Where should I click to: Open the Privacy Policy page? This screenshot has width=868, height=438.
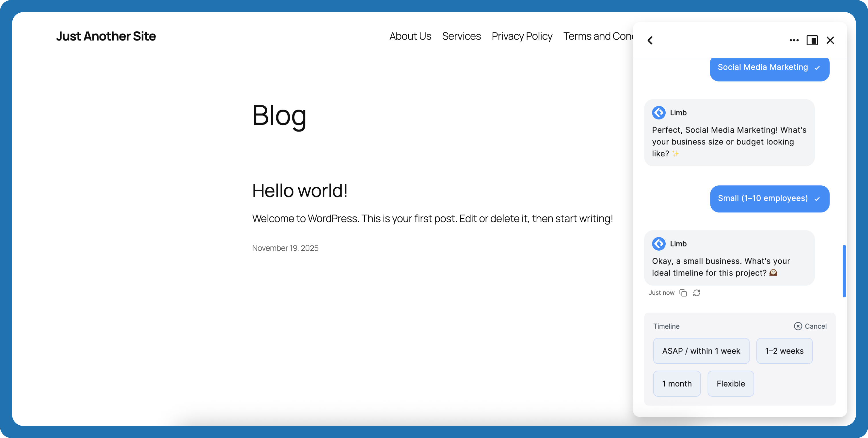tap(522, 36)
